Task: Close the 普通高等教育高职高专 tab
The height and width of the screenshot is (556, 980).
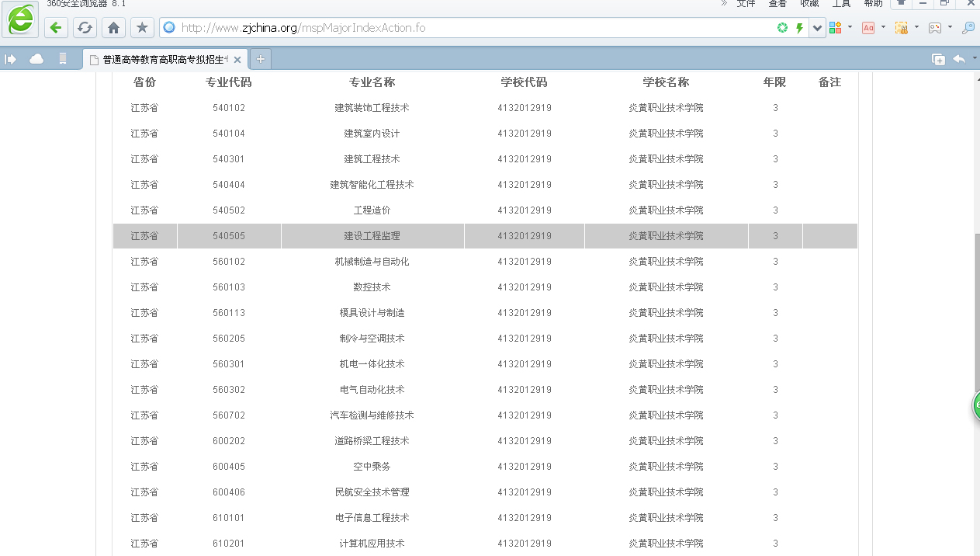Action: coord(237,60)
